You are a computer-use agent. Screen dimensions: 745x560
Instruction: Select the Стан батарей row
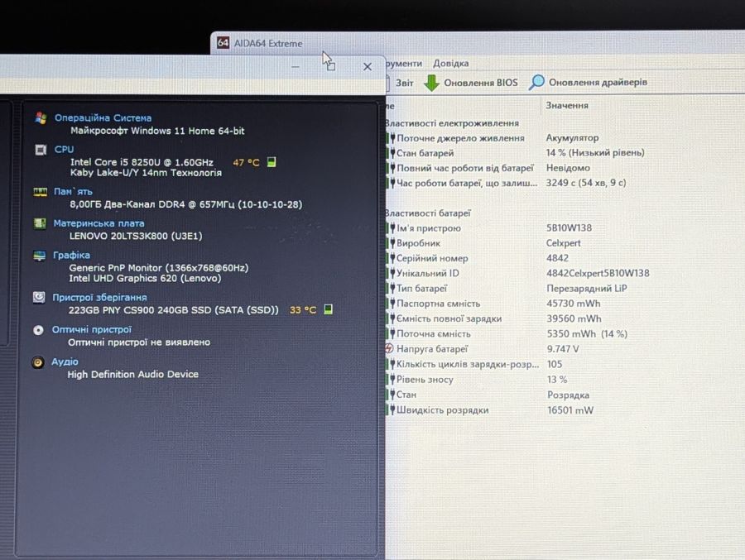[516, 153]
